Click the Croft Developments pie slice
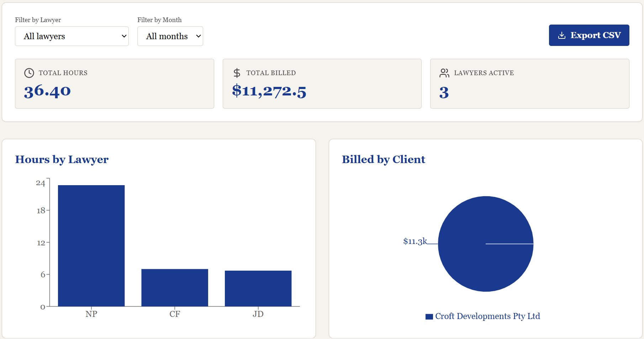 [486, 244]
